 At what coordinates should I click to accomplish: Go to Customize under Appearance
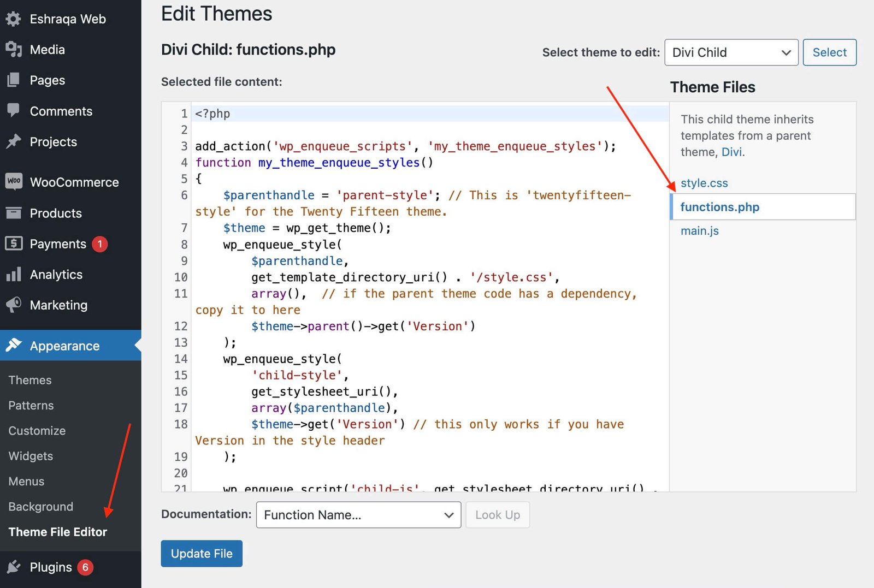click(37, 431)
